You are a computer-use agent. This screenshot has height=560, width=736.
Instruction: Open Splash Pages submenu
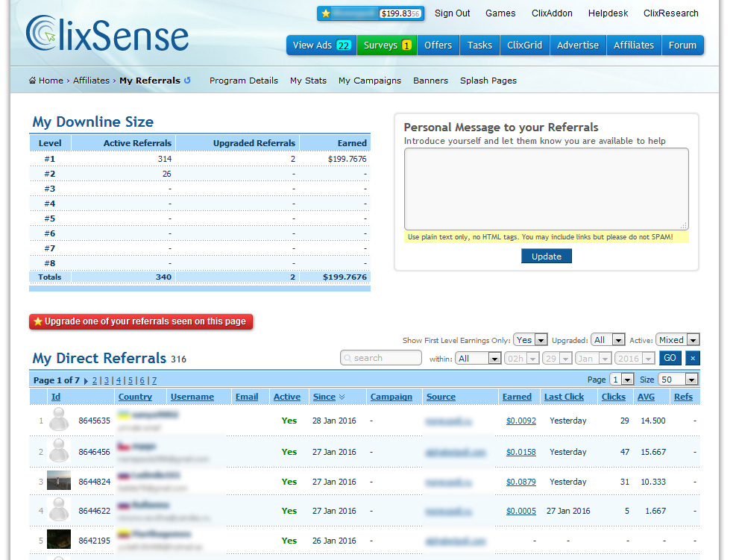[488, 81]
